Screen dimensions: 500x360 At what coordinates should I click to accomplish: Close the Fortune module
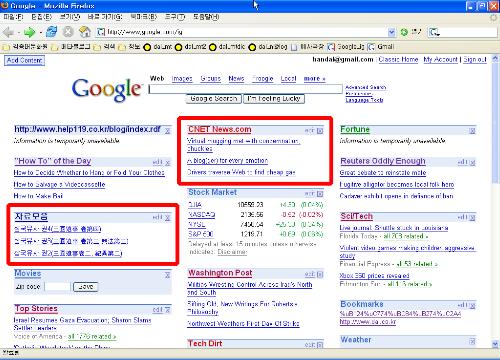click(x=472, y=131)
